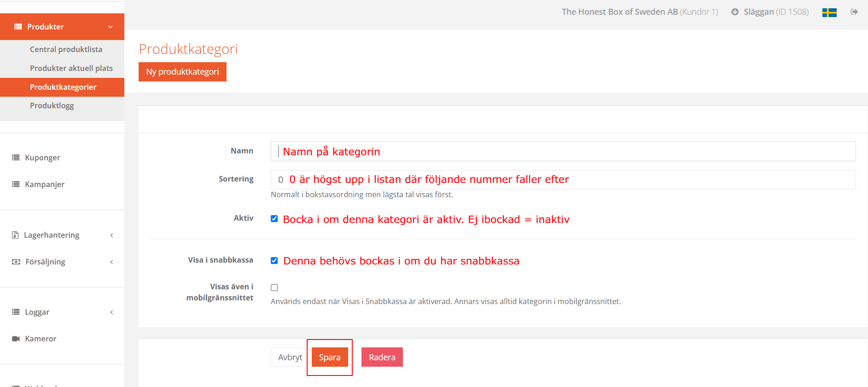This screenshot has width=868, height=387.
Task: Click the Kuponger list icon
Action: pyautogui.click(x=16, y=158)
